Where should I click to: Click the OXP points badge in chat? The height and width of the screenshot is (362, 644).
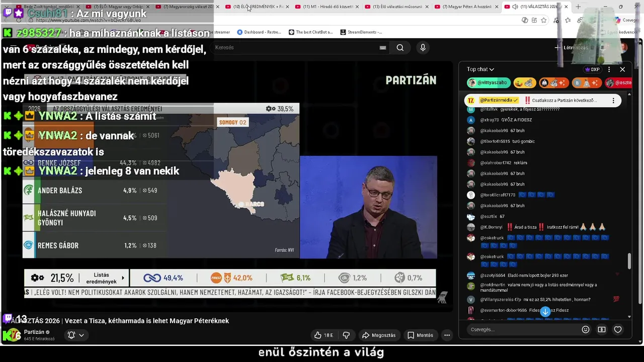[x=592, y=69]
